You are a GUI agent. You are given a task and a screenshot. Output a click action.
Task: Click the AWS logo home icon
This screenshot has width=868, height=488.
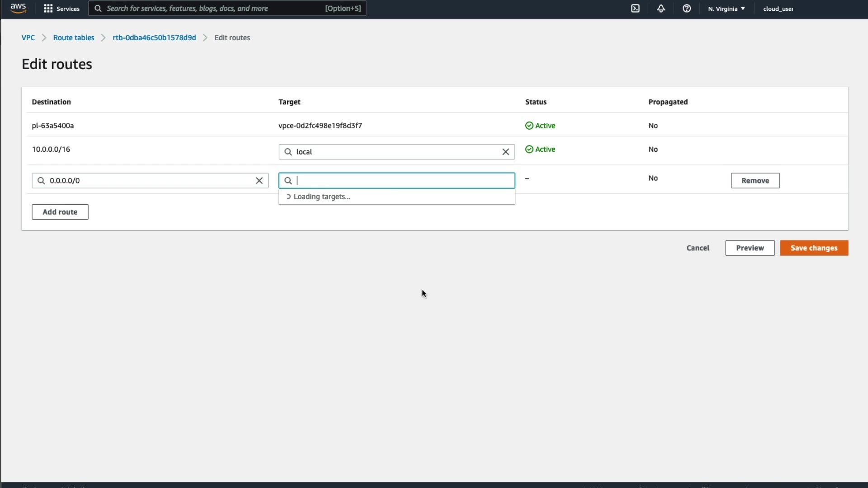coord(18,8)
